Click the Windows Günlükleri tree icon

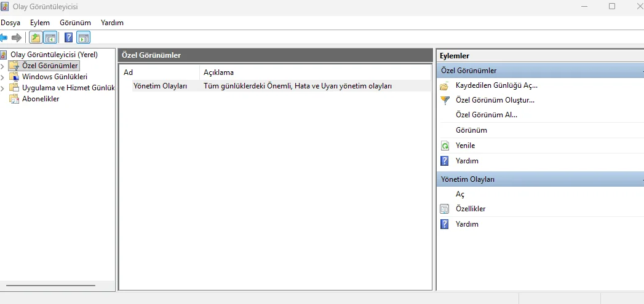pos(14,77)
